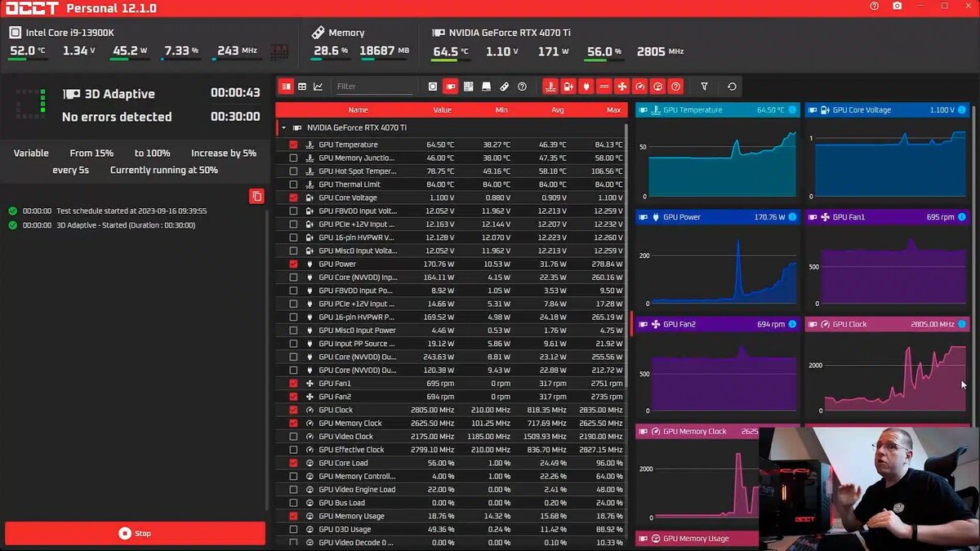The image size is (980, 551).
Task: Toggle the current sensor type filter
Action: click(604, 87)
